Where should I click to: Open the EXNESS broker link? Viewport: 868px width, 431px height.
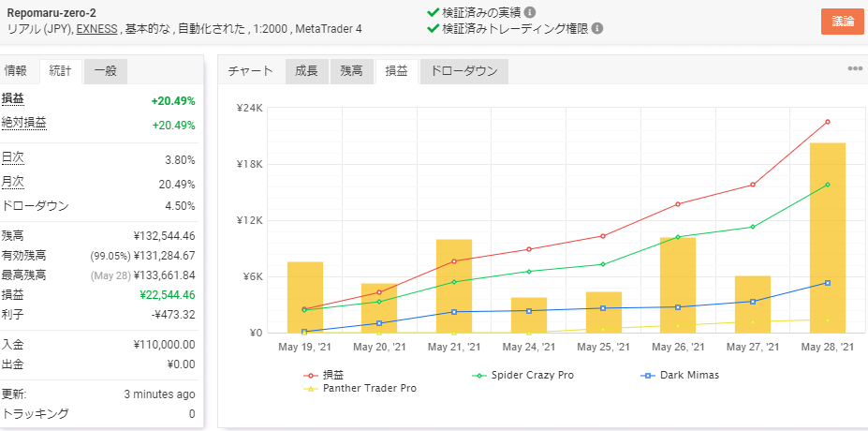pyautogui.click(x=97, y=29)
